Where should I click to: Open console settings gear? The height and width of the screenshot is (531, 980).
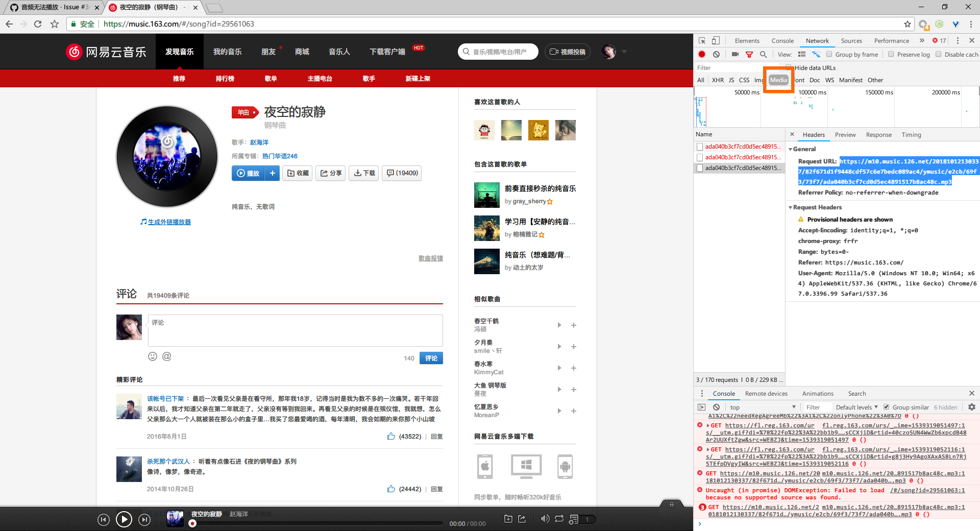pyautogui.click(x=972, y=407)
